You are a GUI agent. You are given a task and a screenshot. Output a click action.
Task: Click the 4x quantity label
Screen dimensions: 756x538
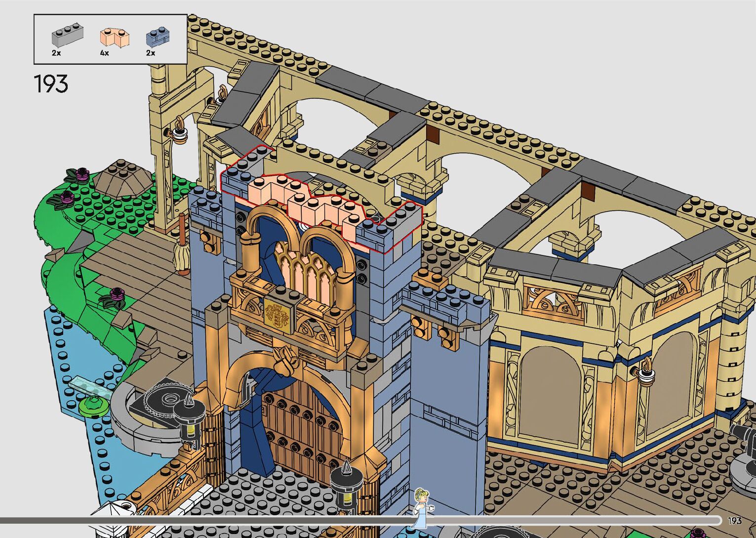104,53
